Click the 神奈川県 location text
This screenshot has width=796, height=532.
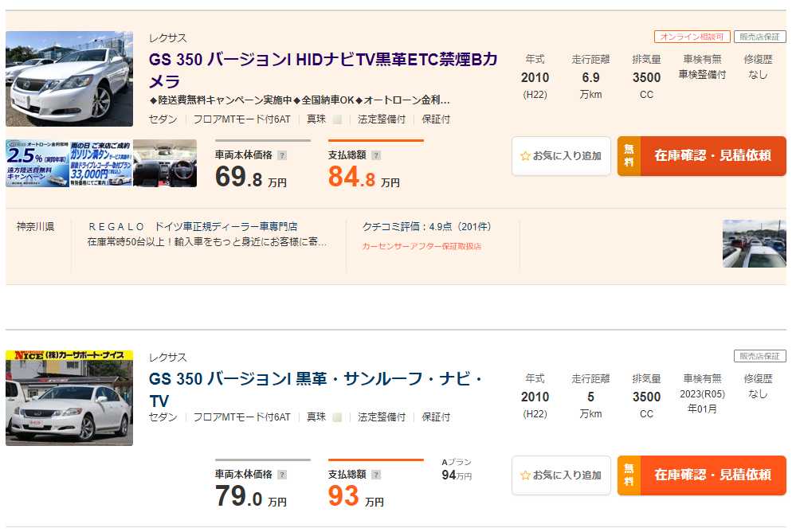coord(35,226)
